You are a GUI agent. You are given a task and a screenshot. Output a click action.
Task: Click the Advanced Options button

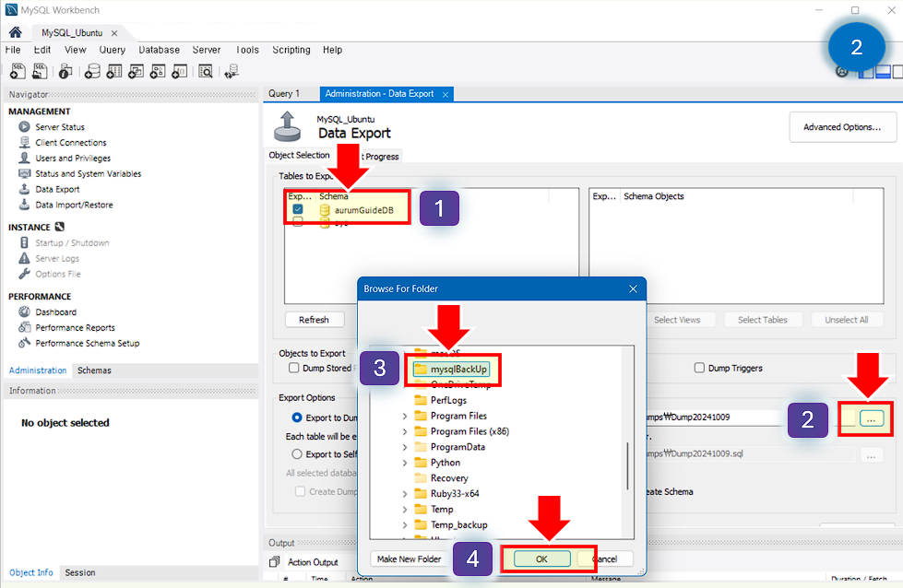click(842, 127)
